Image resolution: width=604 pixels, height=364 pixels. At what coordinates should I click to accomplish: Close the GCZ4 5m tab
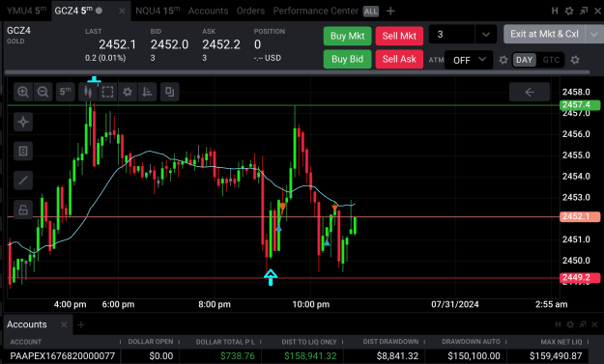122,12
